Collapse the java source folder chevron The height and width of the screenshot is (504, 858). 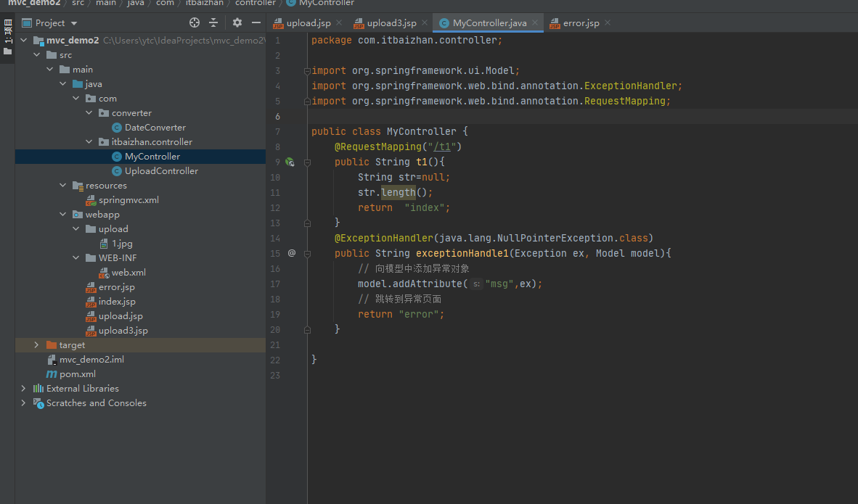pyautogui.click(x=63, y=83)
